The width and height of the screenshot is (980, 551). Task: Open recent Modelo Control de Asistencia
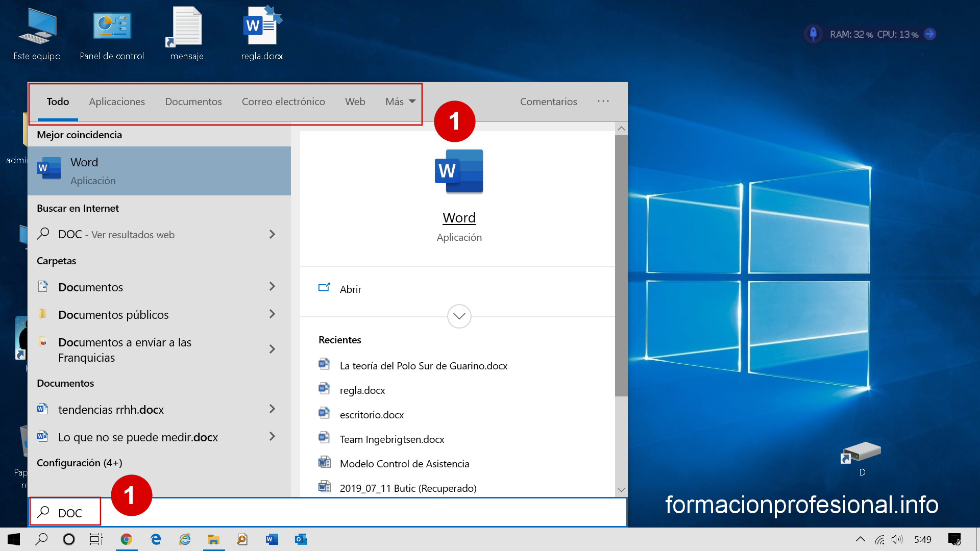pos(404,464)
